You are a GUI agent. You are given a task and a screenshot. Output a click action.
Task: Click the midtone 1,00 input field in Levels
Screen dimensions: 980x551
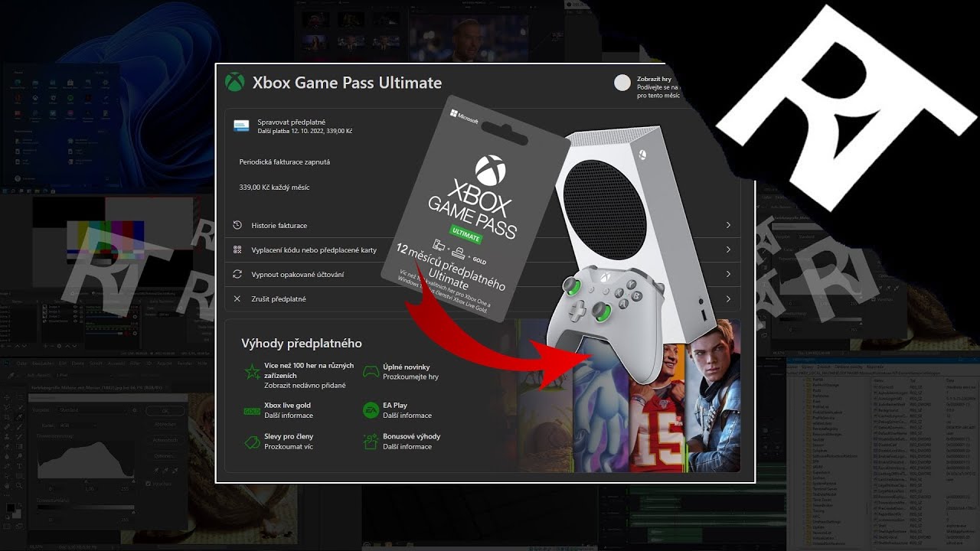(89, 489)
